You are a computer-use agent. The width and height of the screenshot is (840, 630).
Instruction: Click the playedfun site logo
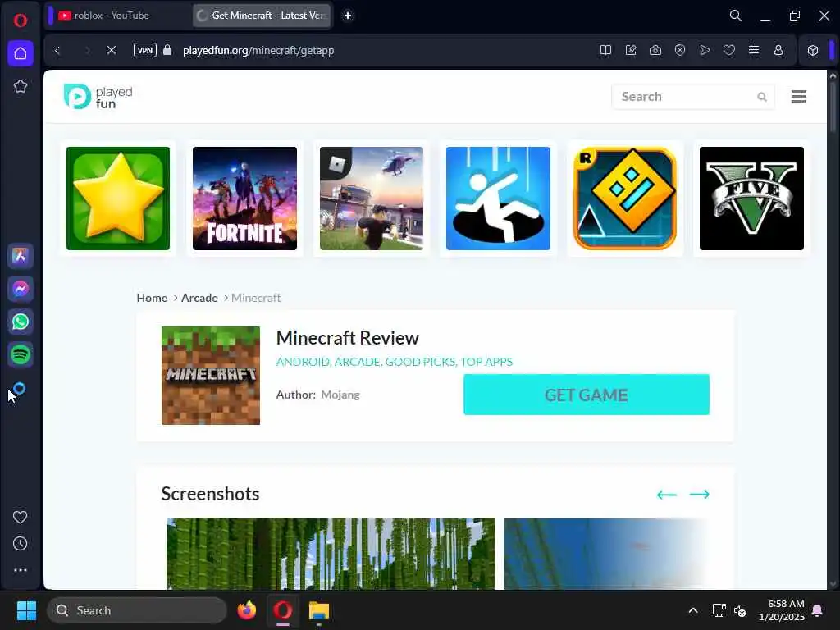98,97
